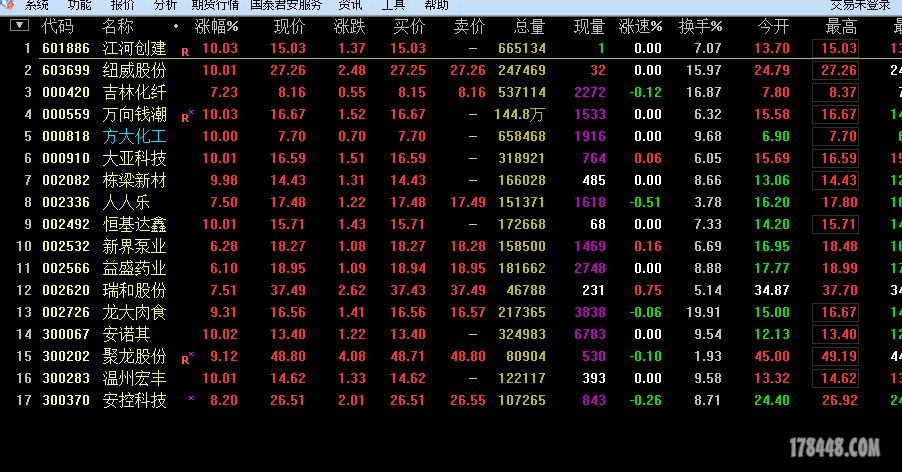Click stock code 000818
Screen dimensions: 902x472
(x=66, y=136)
